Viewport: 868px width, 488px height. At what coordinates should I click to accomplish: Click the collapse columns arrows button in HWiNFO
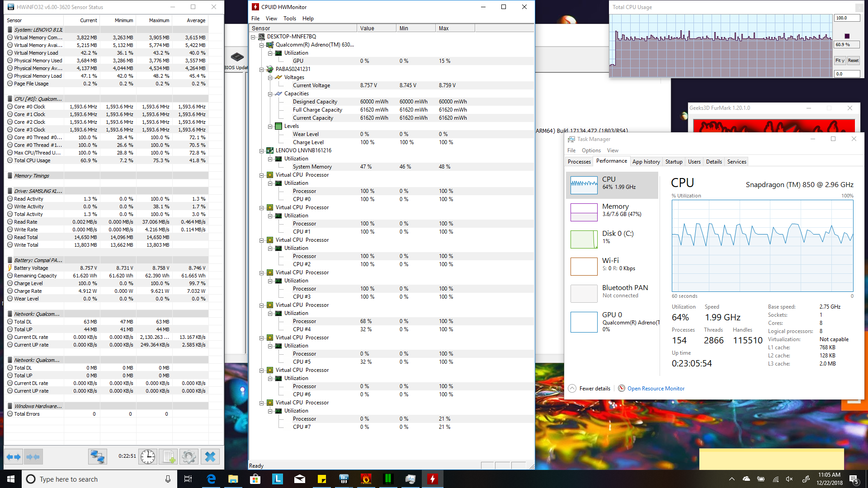click(x=33, y=457)
